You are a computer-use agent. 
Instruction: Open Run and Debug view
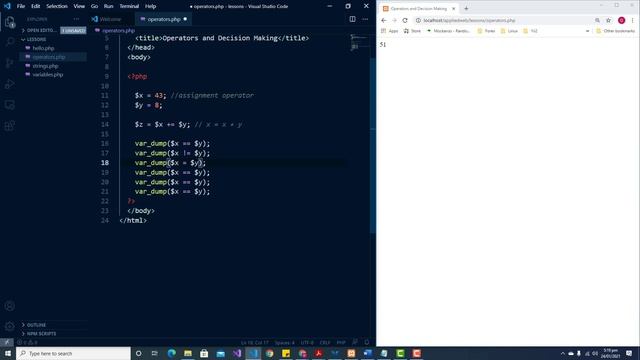10,84
